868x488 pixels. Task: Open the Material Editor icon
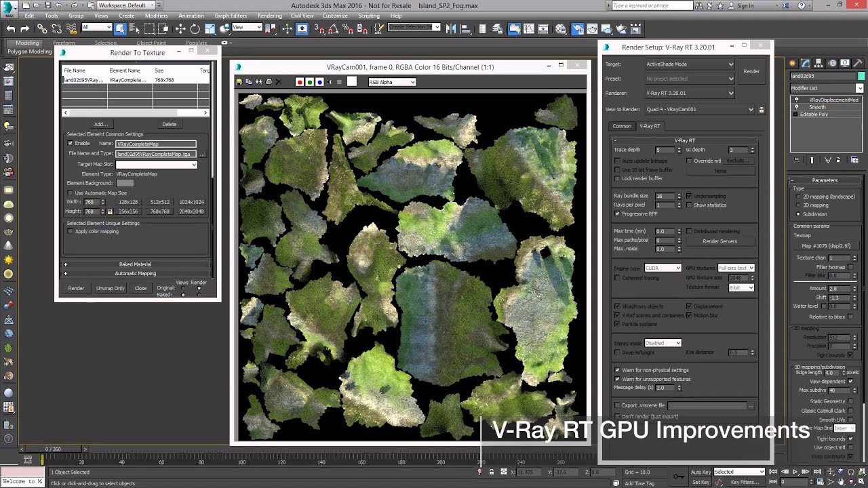point(561,28)
